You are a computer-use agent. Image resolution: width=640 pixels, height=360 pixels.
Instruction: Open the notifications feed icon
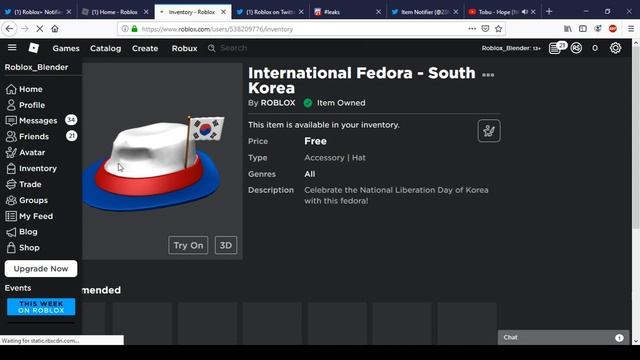click(x=555, y=48)
